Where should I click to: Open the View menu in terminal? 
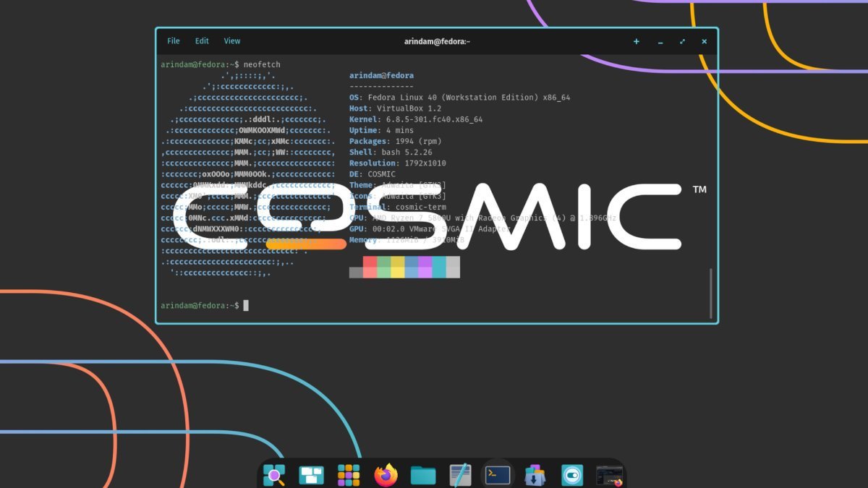click(232, 41)
